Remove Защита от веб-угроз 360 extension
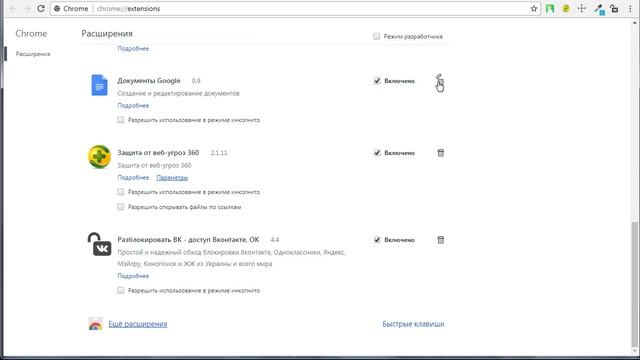The width and height of the screenshot is (640, 360). click(440, 153)
